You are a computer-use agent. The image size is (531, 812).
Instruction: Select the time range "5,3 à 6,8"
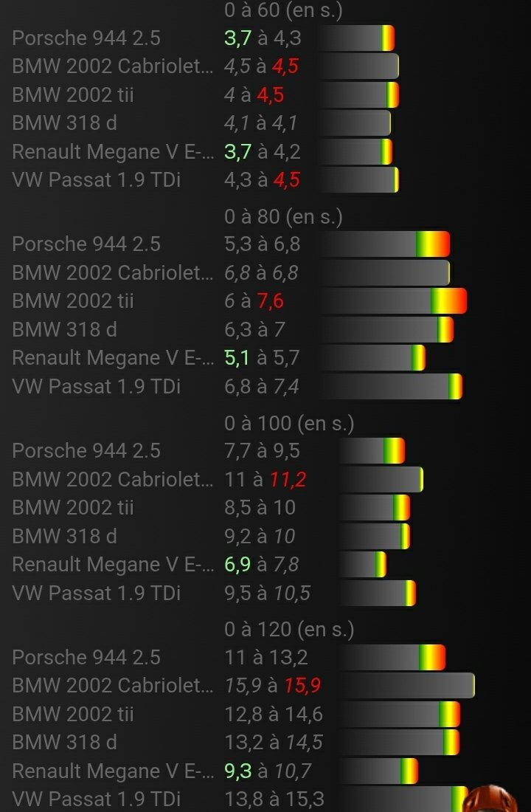coord(263,244)
